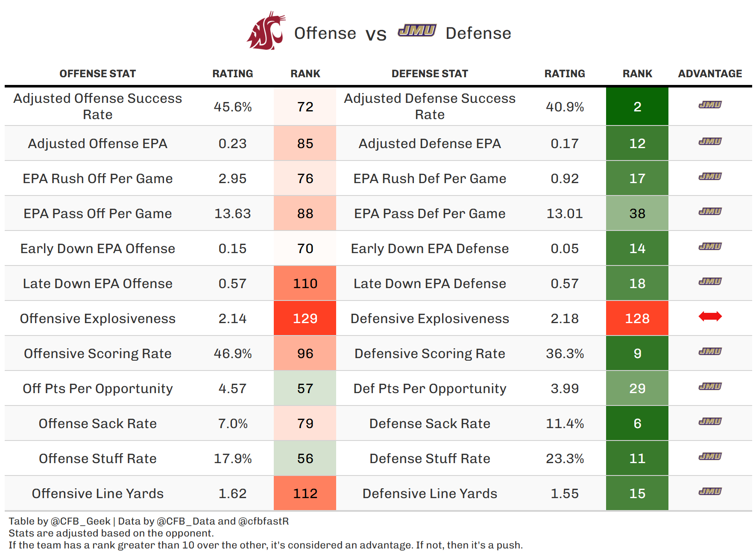This screenshot has height=560, width=756.
Task: Click JMU advantage icon for Adjusted Defense EPA
Action: point(710,141)
